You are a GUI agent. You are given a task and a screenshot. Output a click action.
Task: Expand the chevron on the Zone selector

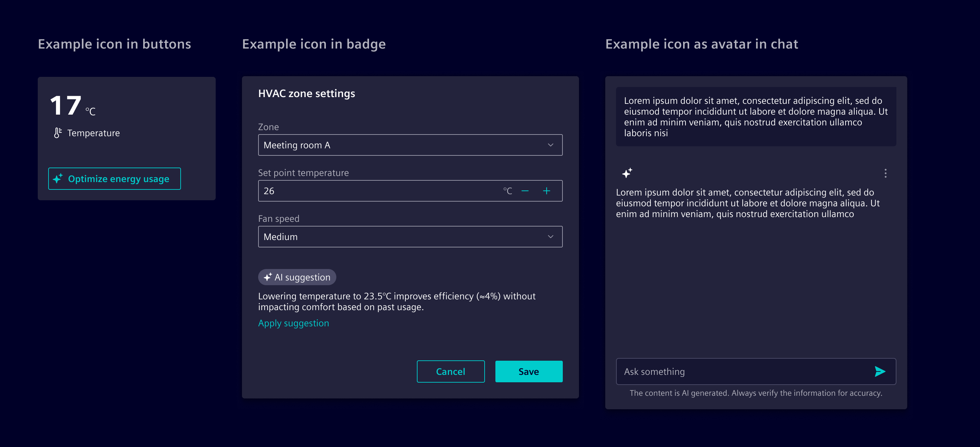click(550, 145)
